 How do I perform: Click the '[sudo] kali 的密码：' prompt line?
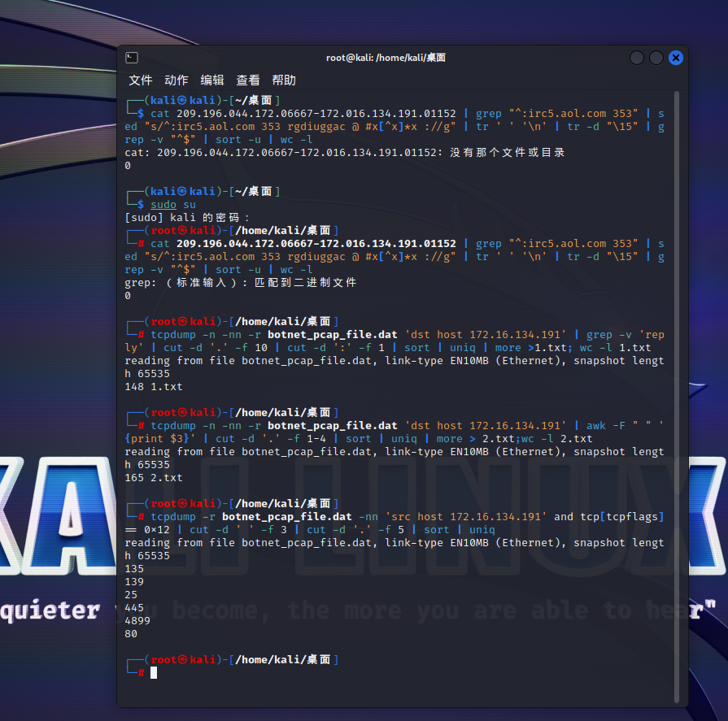click(x=187, y=218)
